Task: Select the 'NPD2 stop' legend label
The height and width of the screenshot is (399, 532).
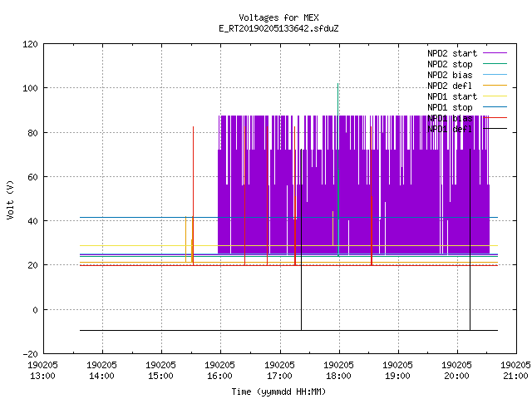Action: pos(450,64)
